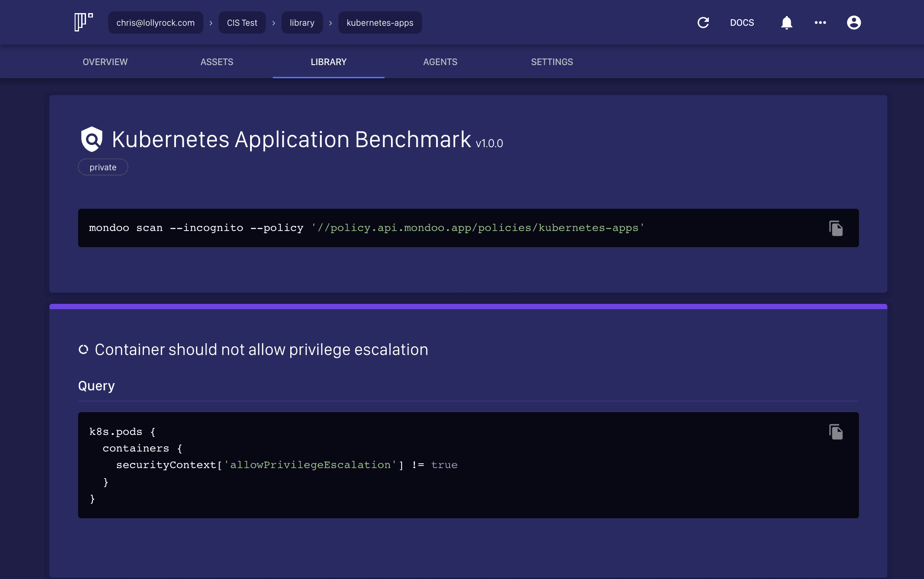Viewport: 924px width, 579px height.
Task: Reload the page with the refresh icon
Action: tap(703, 22)
